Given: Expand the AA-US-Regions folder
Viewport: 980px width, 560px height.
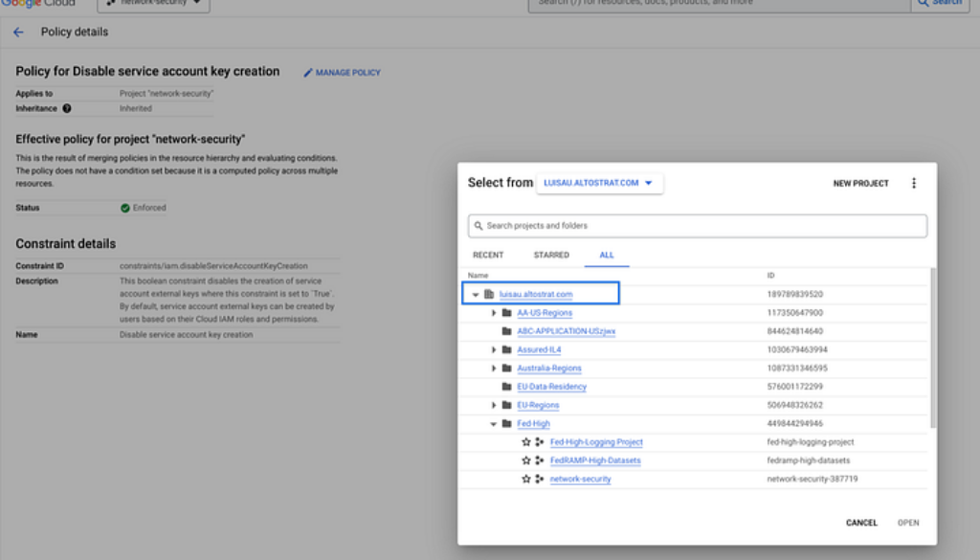Looking at the screenshot, I should coord(494,313).
